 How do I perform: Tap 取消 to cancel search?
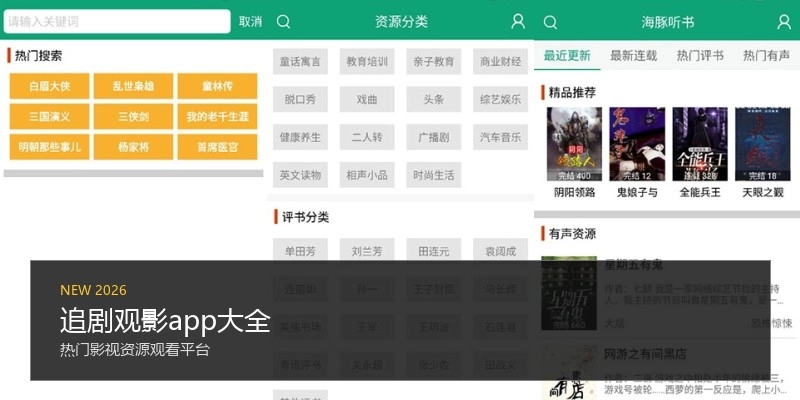250,21
